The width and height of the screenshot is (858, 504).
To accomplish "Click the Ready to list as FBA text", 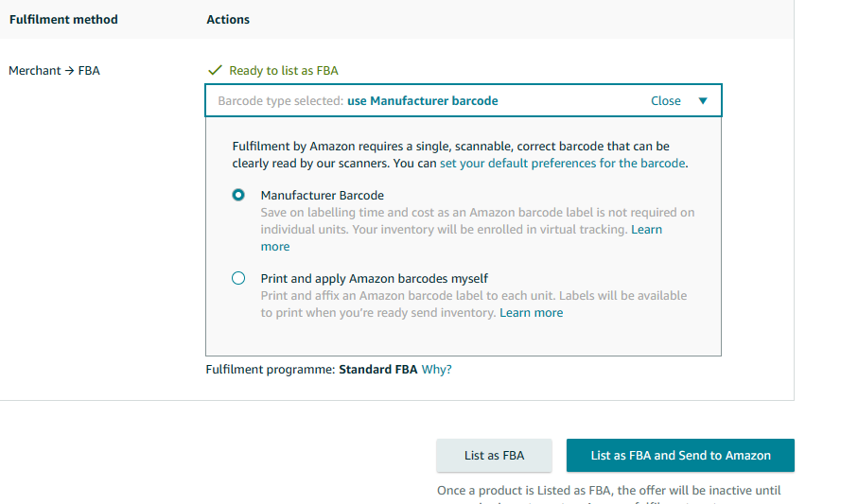I will 284,71.
